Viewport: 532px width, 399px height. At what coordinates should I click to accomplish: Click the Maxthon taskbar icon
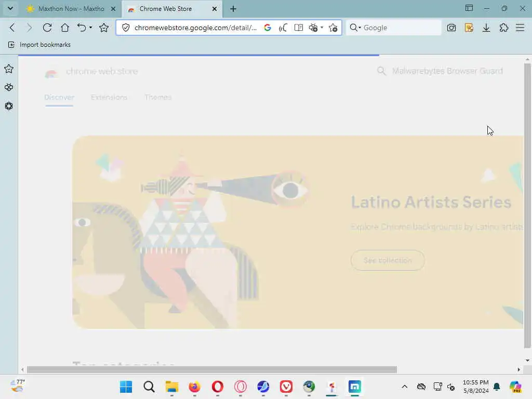pyautogui.click(x=354, y=387)
